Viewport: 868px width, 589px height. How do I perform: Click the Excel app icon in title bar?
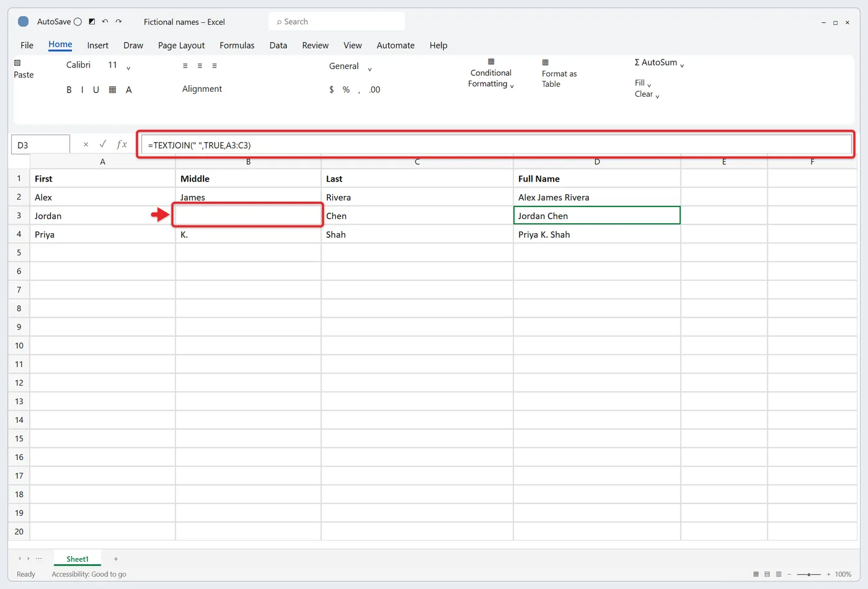click(23, 22)
